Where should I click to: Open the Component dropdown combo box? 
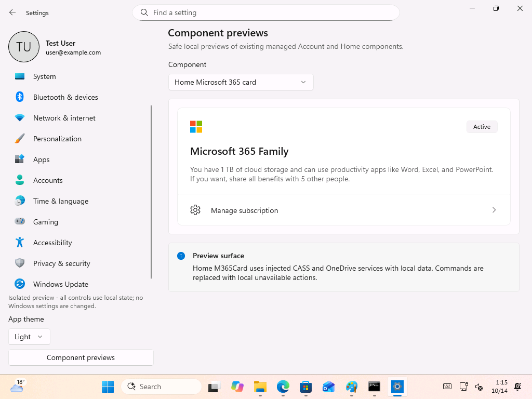pyautogui.click(x=241, y=82)
